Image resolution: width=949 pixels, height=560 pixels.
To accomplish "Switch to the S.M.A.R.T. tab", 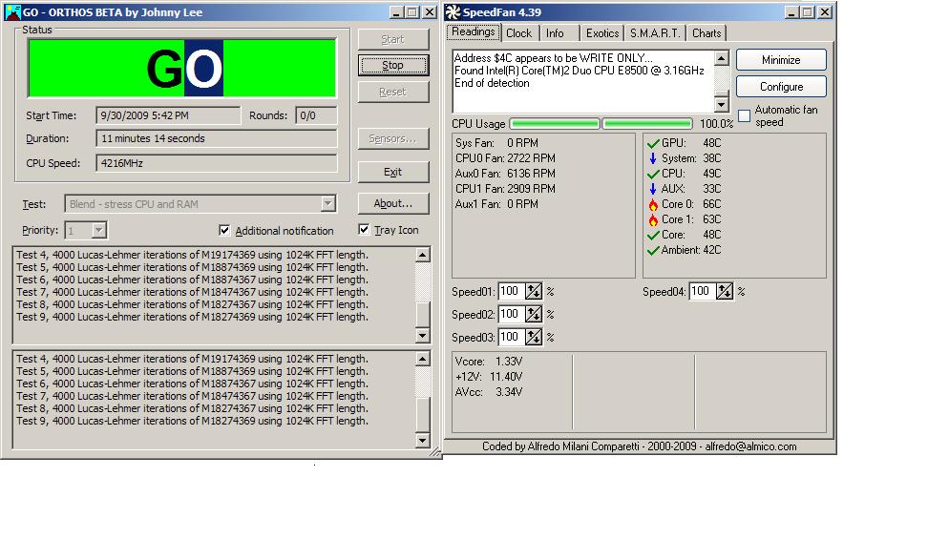I will pos(654,33).
